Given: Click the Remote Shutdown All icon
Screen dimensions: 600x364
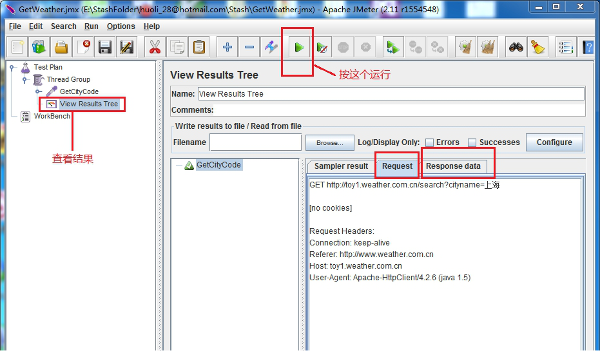Looking at the screenshot, I should click(x=437, y=47).
